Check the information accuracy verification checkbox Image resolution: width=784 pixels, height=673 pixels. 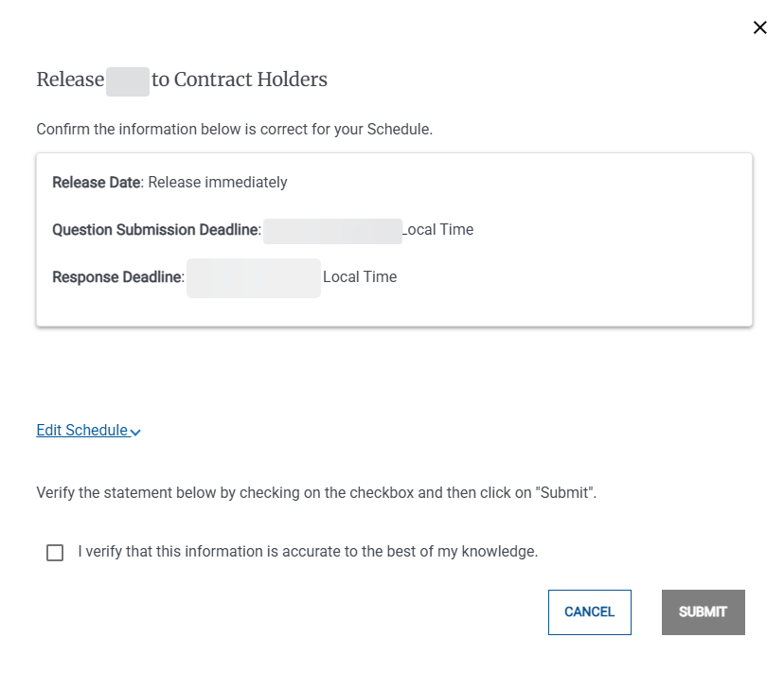[55, 552]
